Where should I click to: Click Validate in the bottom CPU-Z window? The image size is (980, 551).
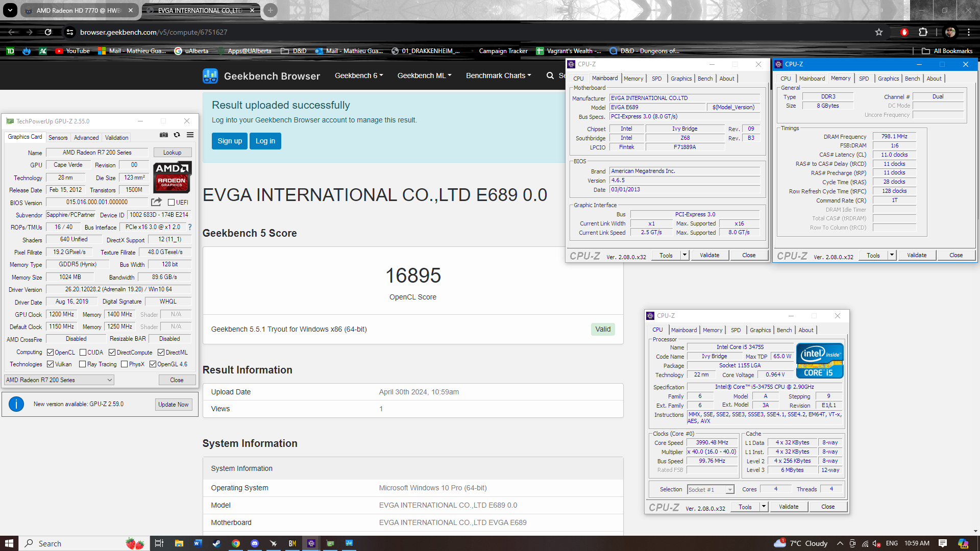789,507
